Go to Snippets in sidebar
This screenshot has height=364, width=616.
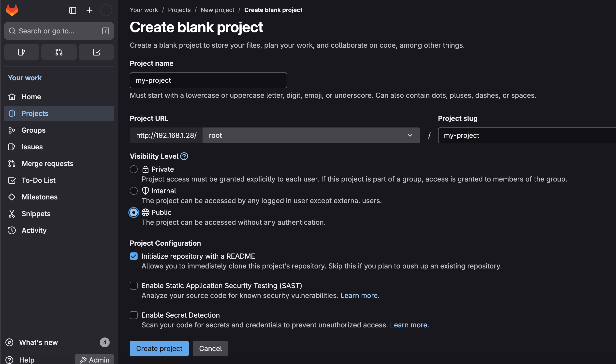click(36, 214)
